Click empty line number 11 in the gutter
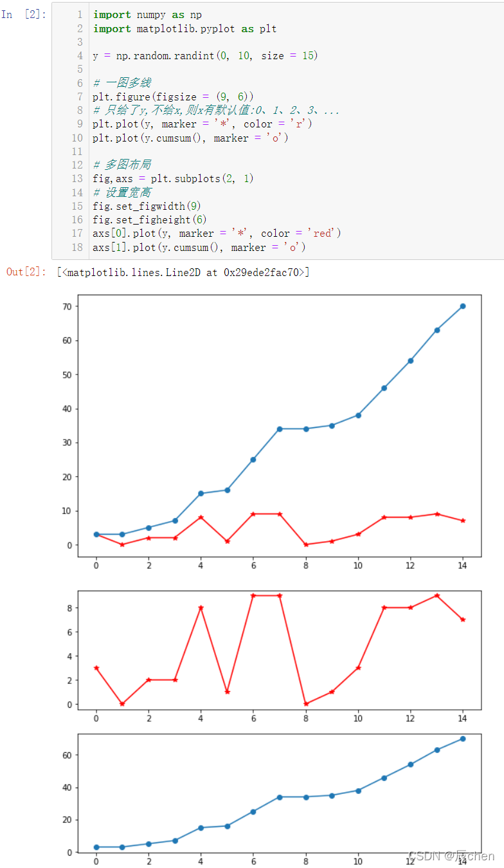Screen dimensions: 504x868 [77, 151]
